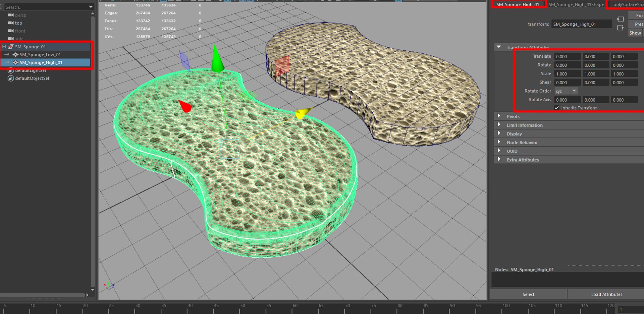Click the front camera icon in outliner

(x=11, y=31)
